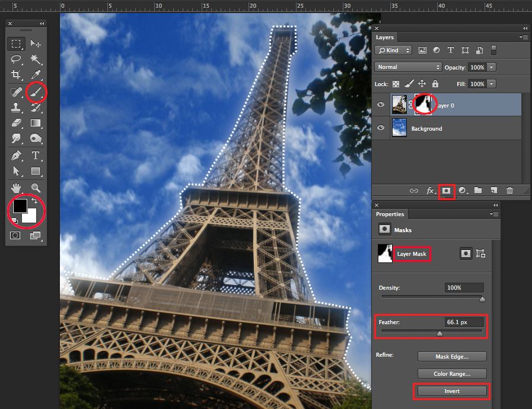Click the black foreground color swatch
532x409 pixels.
20,205
